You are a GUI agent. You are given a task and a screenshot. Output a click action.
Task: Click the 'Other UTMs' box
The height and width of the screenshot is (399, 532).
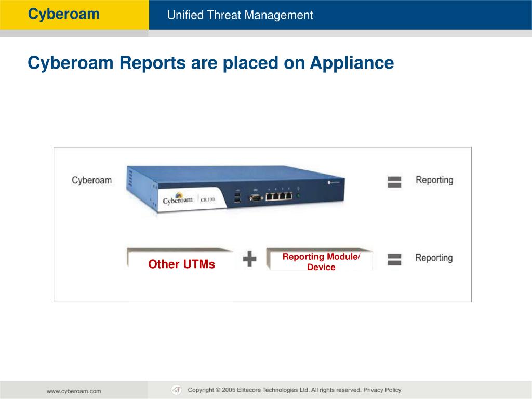click(x=181, y=259)
